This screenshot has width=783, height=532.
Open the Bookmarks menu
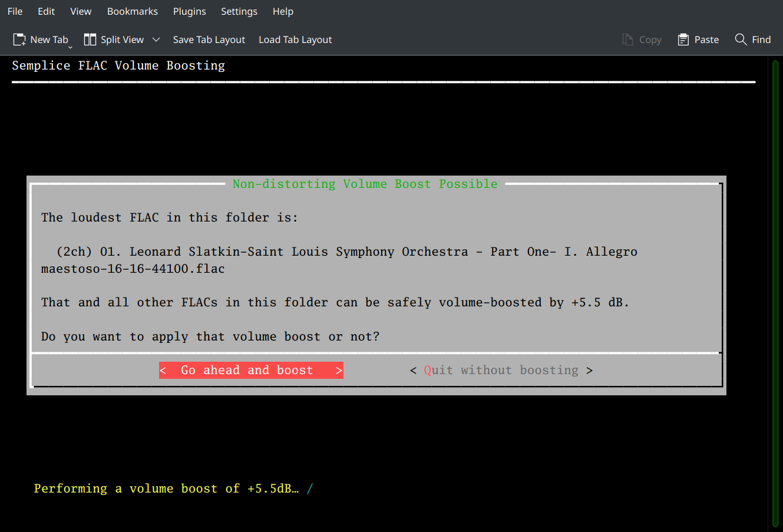[132, 11]
